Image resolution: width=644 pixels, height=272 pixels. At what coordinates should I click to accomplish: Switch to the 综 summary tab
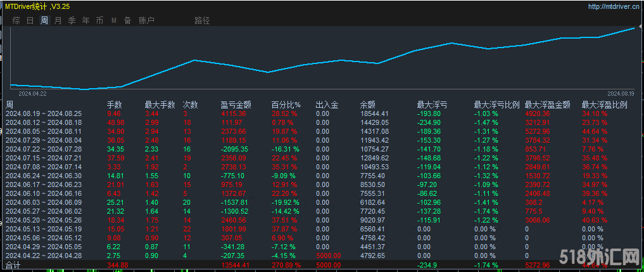[x=16, y=20]
